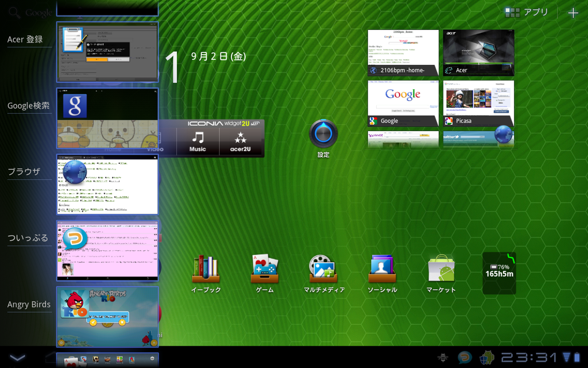Viewport: 588px width, 368px height.
Task: Select the ブラウザ label
Action: [x=24, y=171]
